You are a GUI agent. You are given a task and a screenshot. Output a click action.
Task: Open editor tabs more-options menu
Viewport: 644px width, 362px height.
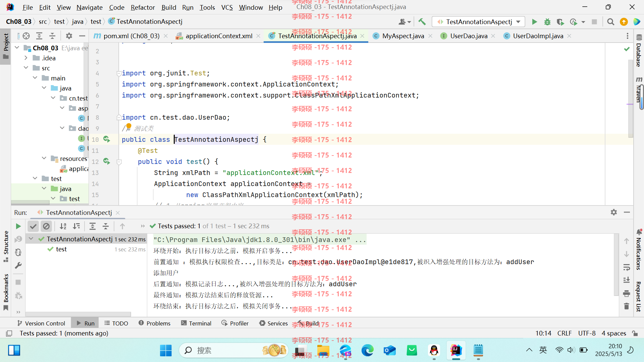pyautogui.click(x=627, y=36)
